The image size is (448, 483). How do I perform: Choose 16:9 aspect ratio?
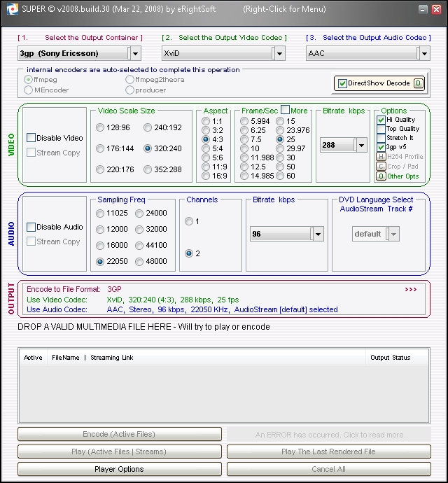click(x=206, y=176)
